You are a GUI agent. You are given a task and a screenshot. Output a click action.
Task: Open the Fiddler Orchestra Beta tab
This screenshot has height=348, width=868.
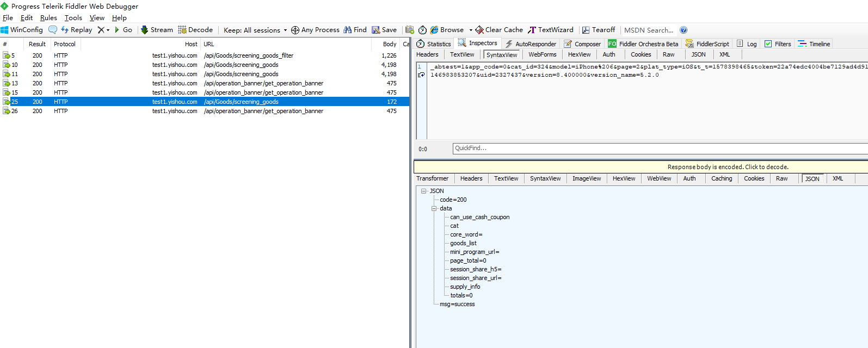point(643,43)
